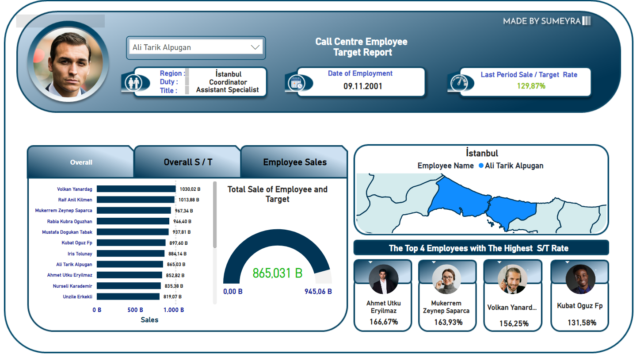Viewport: 644px width, 362px height.
Task: Open the employee name dropdown arrow
Action: pos(255,47)
